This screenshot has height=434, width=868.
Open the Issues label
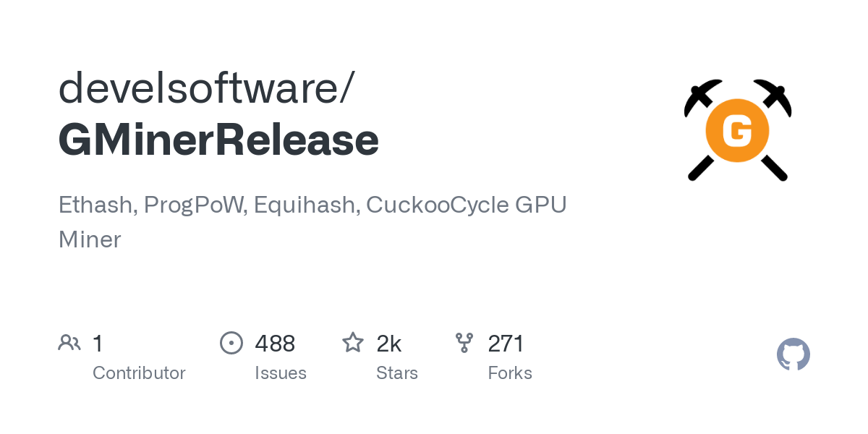tap(281, 373)
